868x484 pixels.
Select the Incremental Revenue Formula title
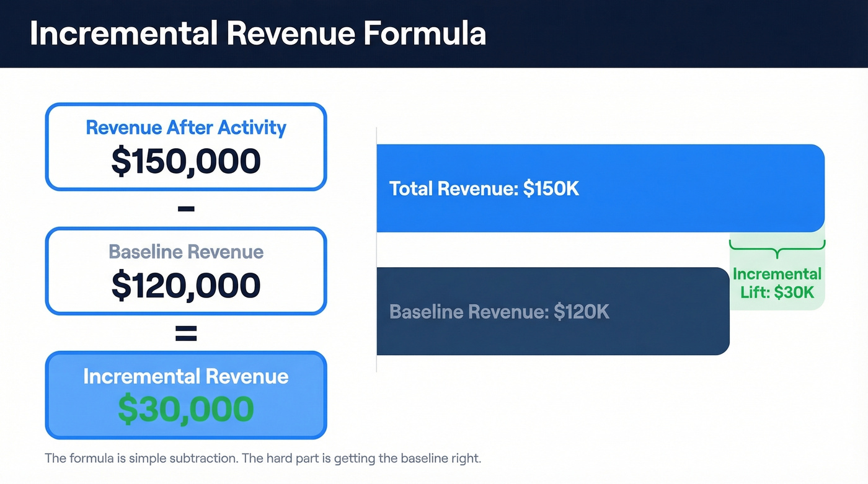coord(258,33)
